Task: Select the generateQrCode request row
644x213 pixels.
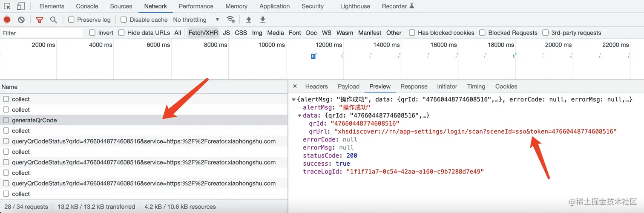Action: pyautogui.click(x=144, y=120)
